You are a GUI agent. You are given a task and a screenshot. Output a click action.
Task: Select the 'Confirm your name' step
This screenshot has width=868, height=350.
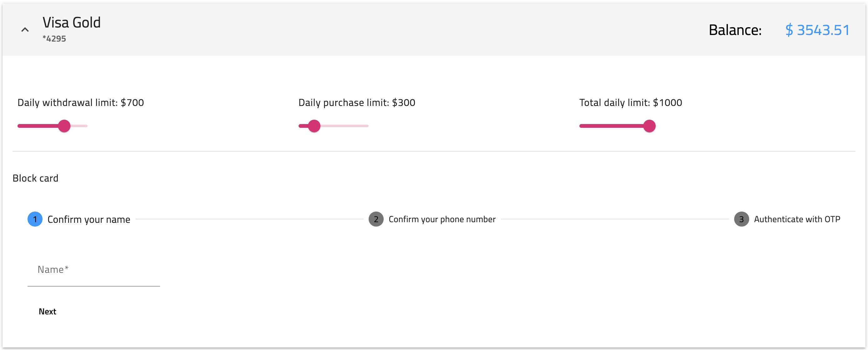point(88,219)
